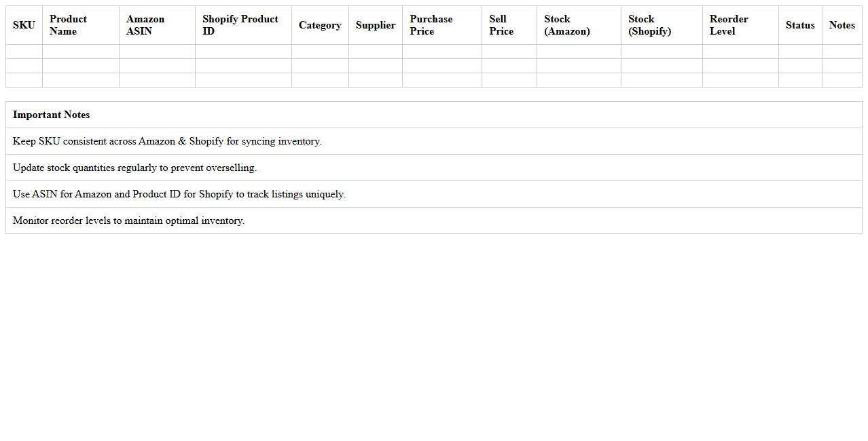The image size is (868, 441).
Task: Select the Category column header
Action: (319, 25)
